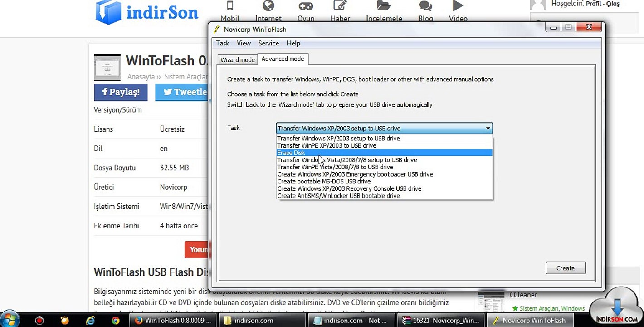Open the 16321-Novicorp_Win archive taskbar window

[442, 320]
